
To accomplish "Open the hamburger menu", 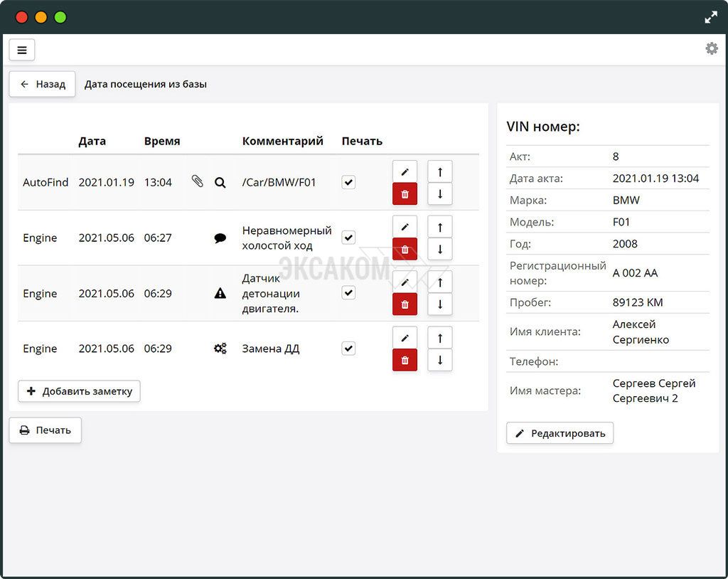I will coord(22,50).
